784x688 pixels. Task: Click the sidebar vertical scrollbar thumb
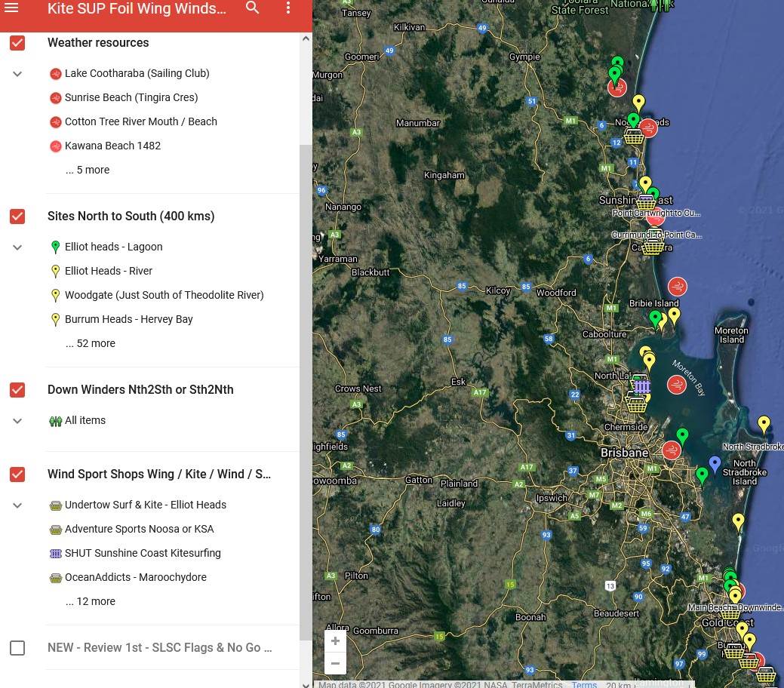pos(306,392)
